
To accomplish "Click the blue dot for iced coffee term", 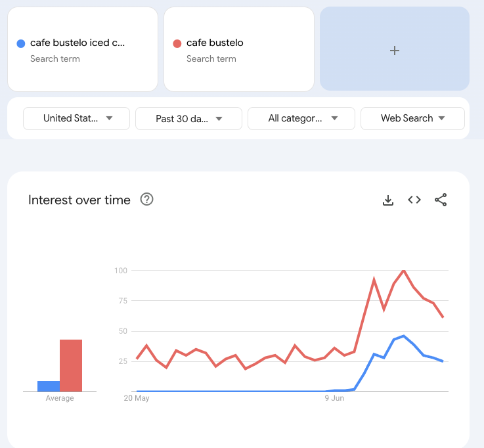I will 21,43.
